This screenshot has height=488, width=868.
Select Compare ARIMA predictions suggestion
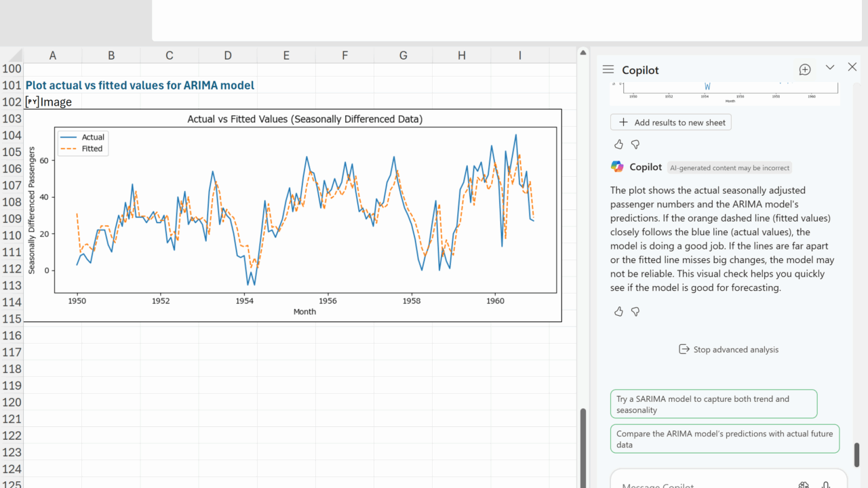pyautogui.click(x=725, y=439)
